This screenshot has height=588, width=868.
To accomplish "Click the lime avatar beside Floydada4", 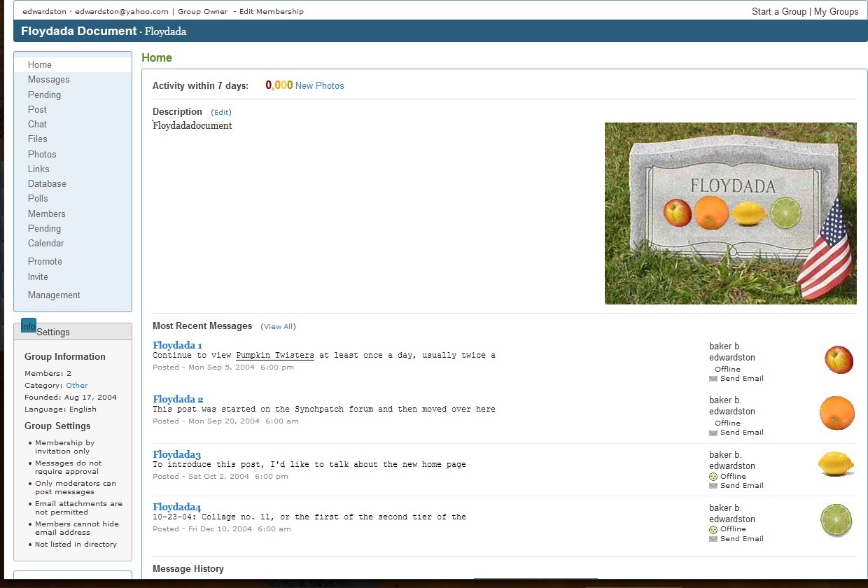I will coord(836,520).
